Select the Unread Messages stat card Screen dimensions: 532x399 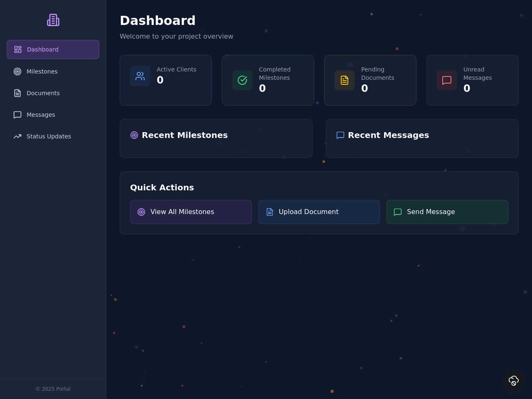pyautogui.click(x=473, y=80)
